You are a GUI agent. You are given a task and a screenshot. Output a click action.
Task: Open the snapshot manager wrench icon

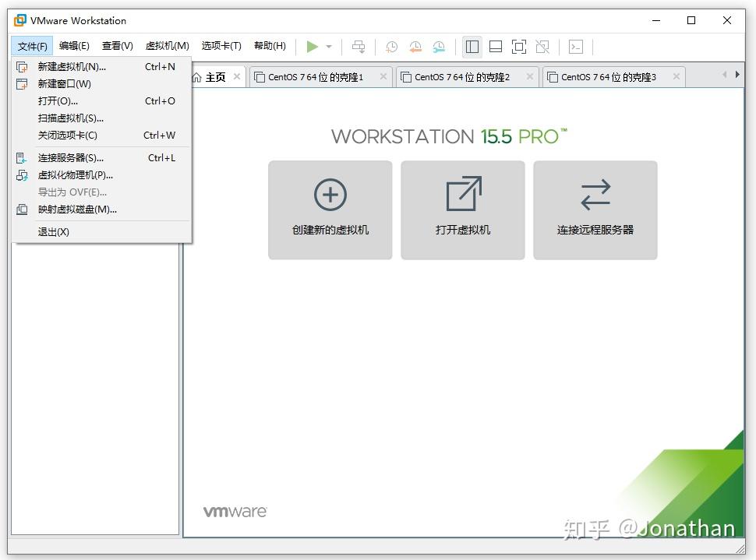point(439,47)
